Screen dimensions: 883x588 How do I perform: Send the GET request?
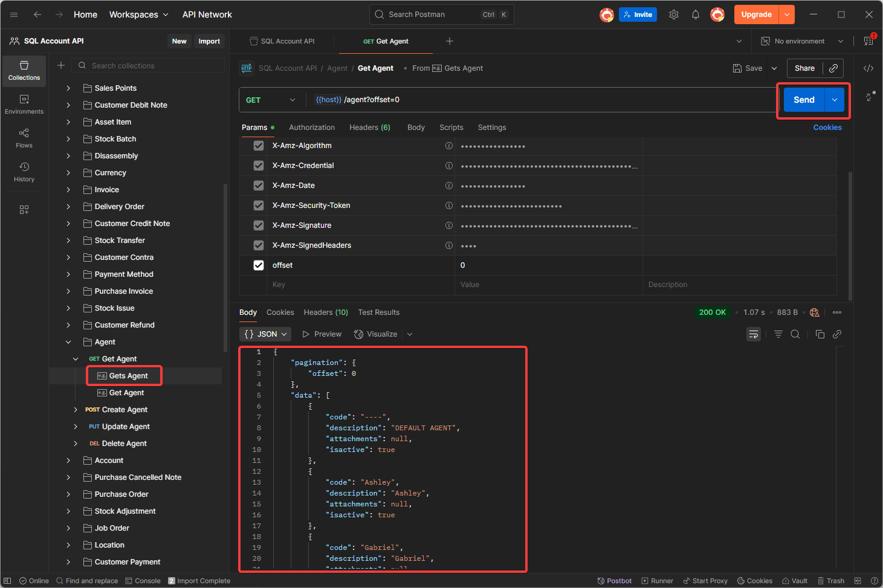pos(804,100)
